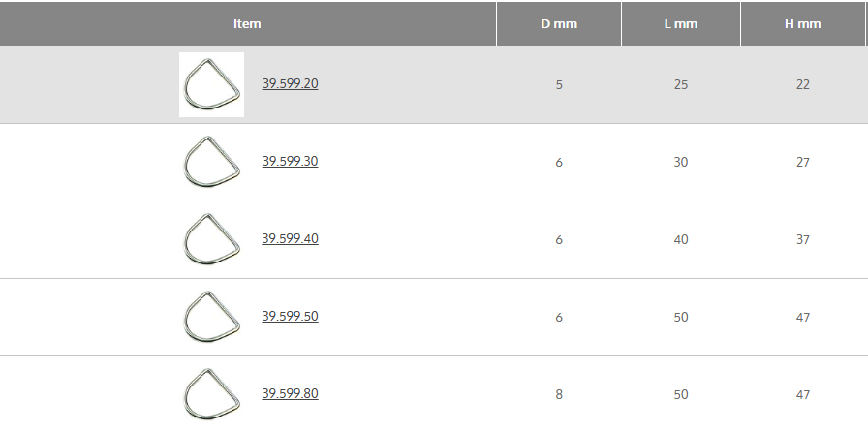
Task: Open product link 39.599.40
Action: 290,238
